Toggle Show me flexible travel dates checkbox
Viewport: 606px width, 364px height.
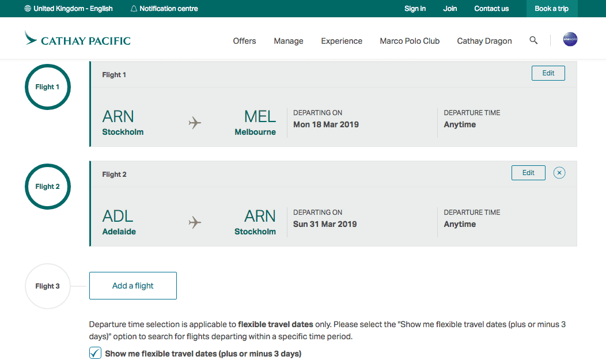pyautogui.click(x=95, y=353)
